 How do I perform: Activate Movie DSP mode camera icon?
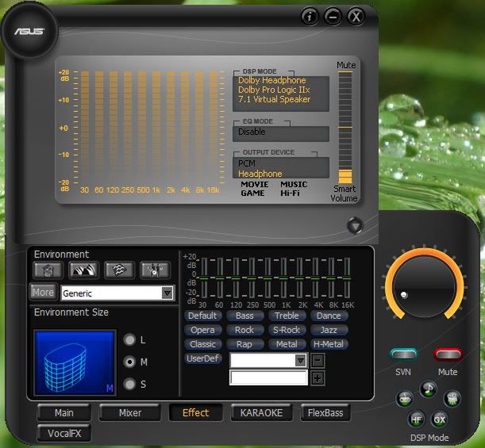[452, 398]
